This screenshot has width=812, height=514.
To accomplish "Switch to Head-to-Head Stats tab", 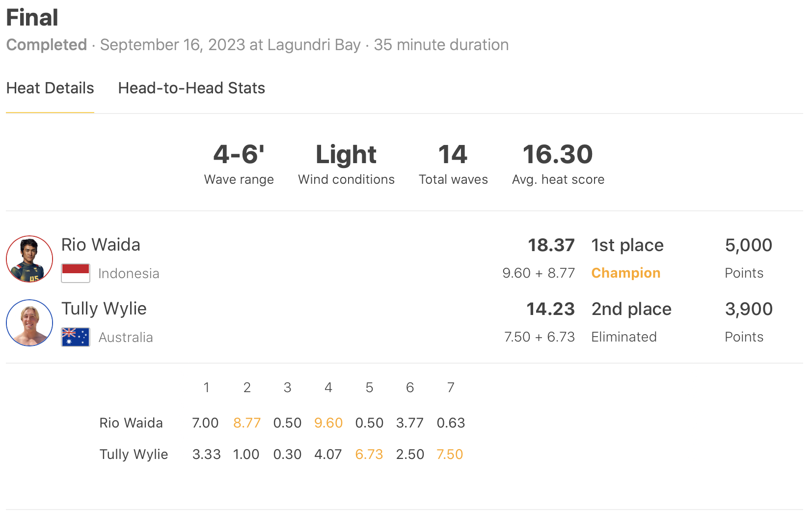I will click(x=191, y=88).
